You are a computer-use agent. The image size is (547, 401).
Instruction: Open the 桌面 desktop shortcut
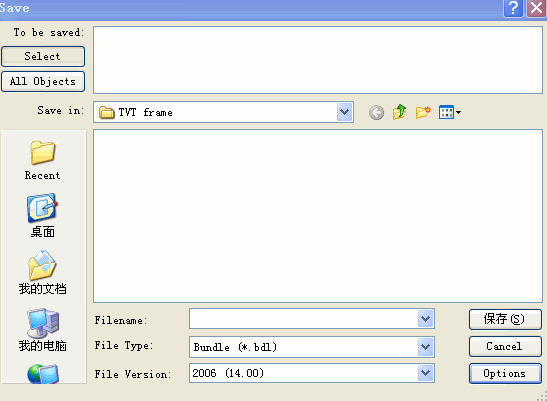tap(43, 215)
